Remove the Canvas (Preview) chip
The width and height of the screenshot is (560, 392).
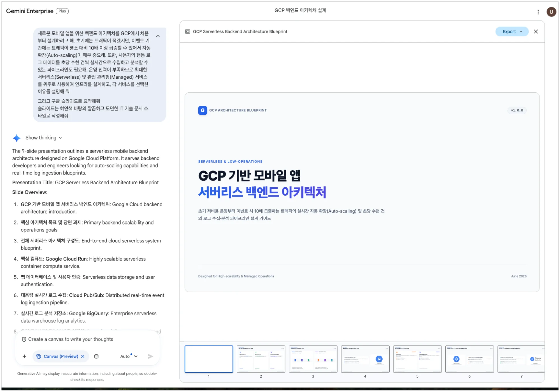pos(83,356)
